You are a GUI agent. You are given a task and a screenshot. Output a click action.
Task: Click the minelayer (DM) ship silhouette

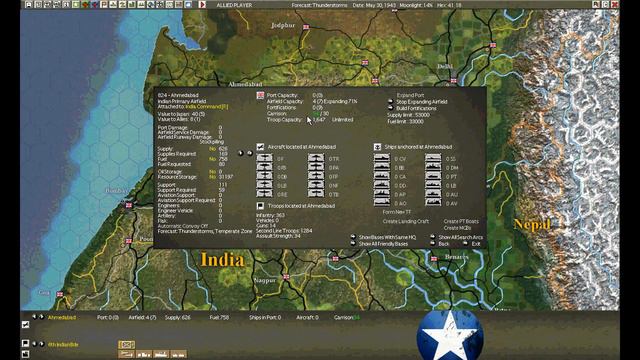coord(433,167)
